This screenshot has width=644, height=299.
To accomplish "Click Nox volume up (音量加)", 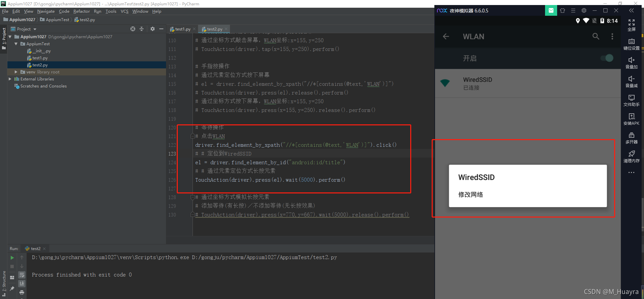I will (x=632, y=63).
